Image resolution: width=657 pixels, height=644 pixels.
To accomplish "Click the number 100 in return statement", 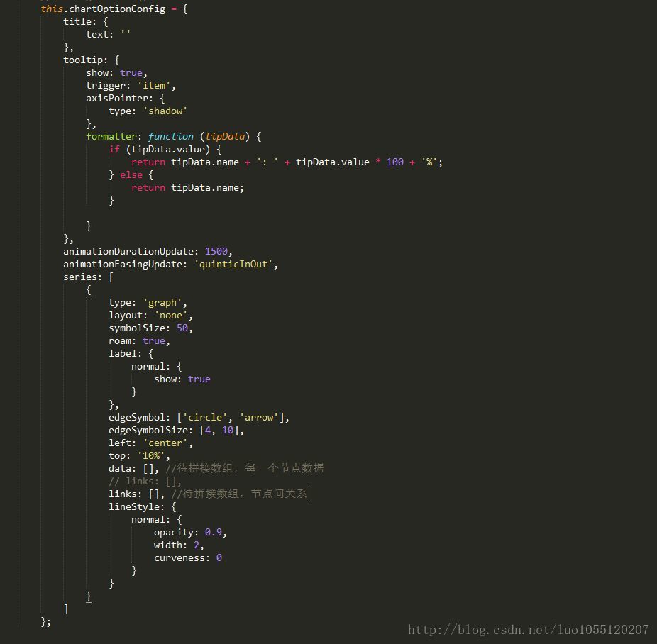I will (395, 162).
